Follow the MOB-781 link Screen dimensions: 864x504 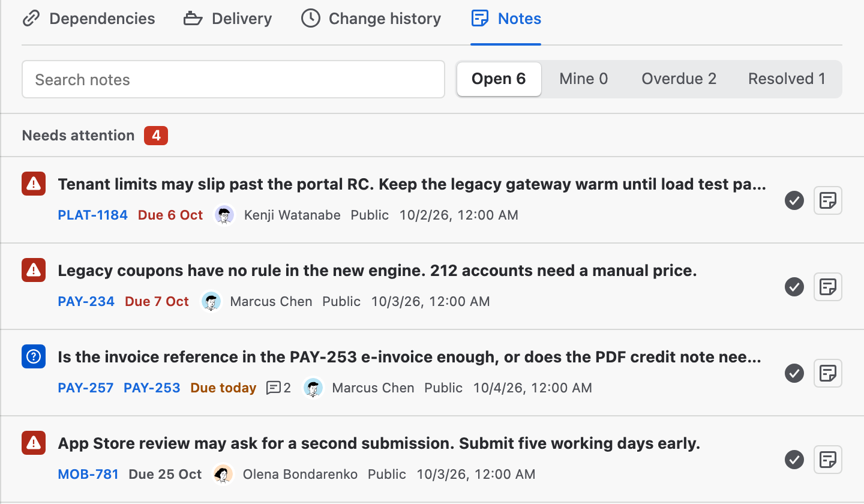88,474
